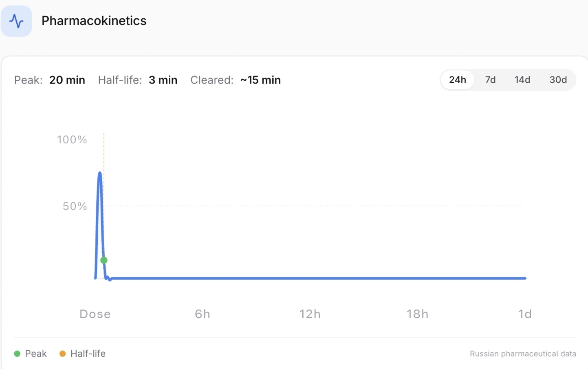Click the blue concentration curve peak

click(x=99, y=174)
